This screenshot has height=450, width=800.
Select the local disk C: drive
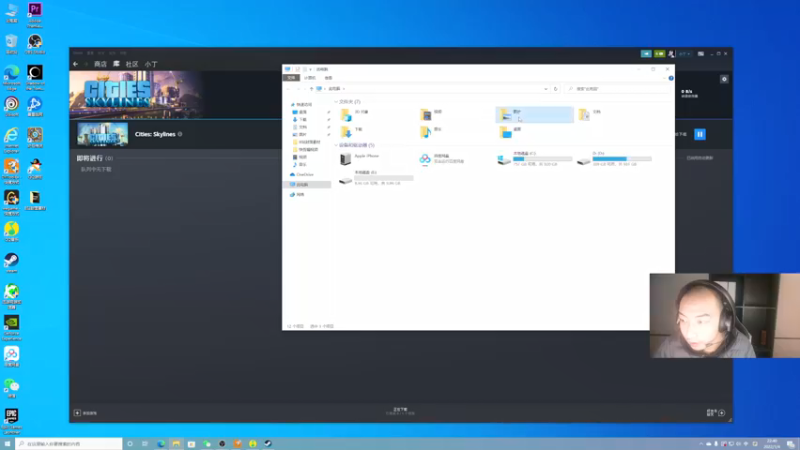[x=535, y=159]
